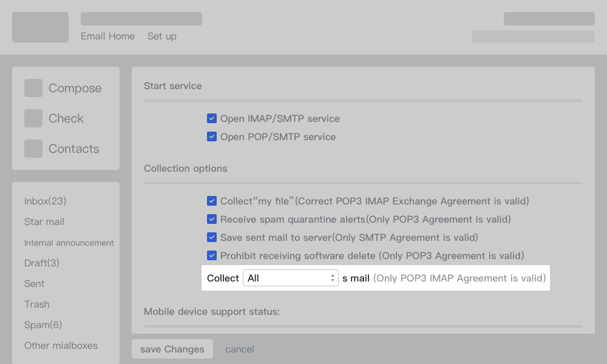Toggle Prohibit receiving software delete checkbox

click(212, 256)
